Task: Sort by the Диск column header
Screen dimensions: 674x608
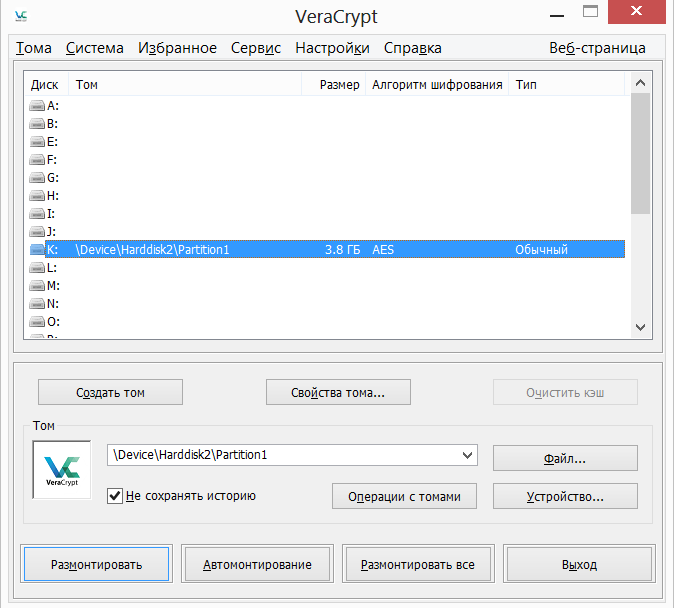Action: click(x=45, y=85)
